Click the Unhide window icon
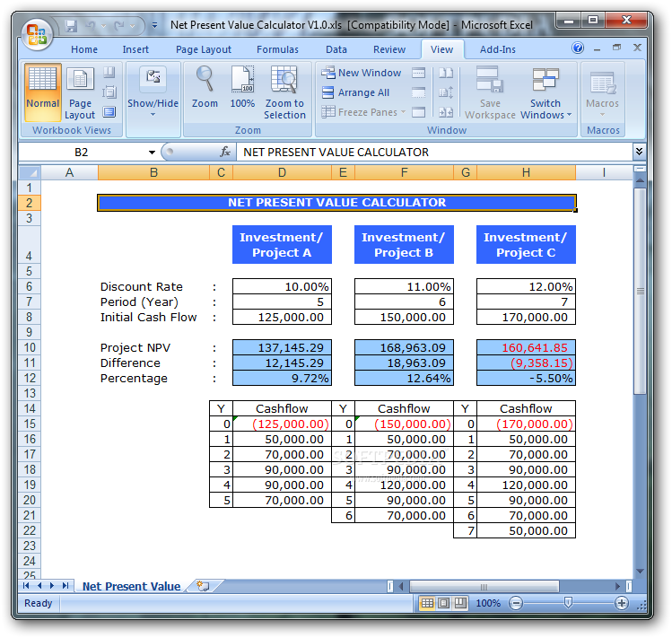Screen dimensions: 672x638 (419, 112)
